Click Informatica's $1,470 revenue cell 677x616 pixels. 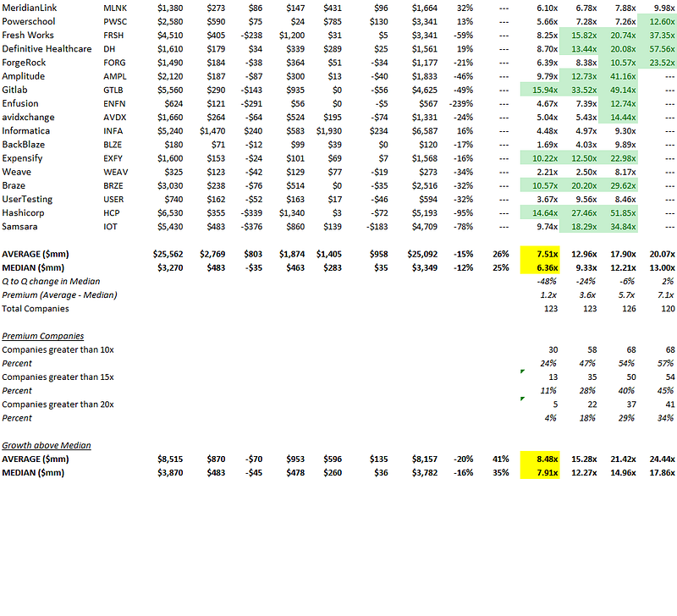[212, 131]
